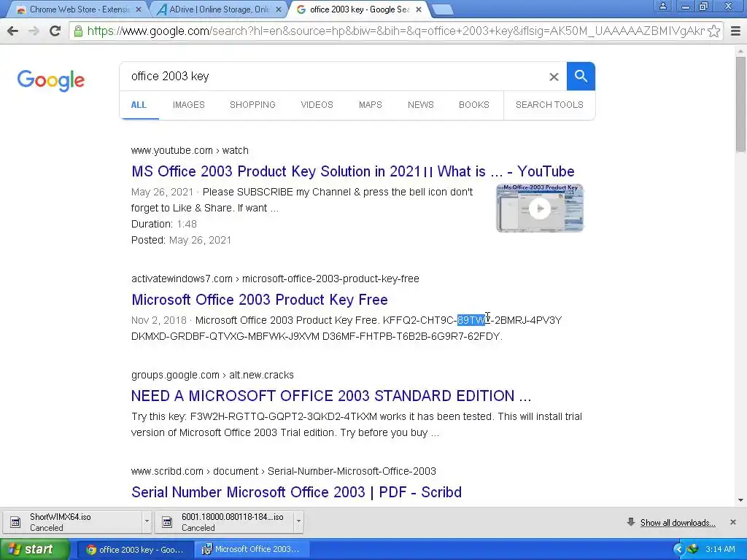Select the NEWS search filter
The image size is (747, 560).
pyautogui.click(x=421, y=105)
